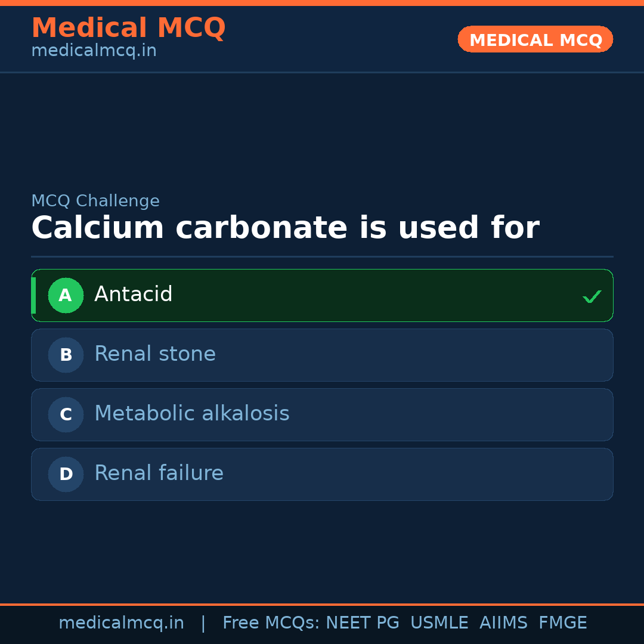Click the checkmark confirming Antacid is correct
This screenshot has width=644, height=644.
tap(592, 295)
